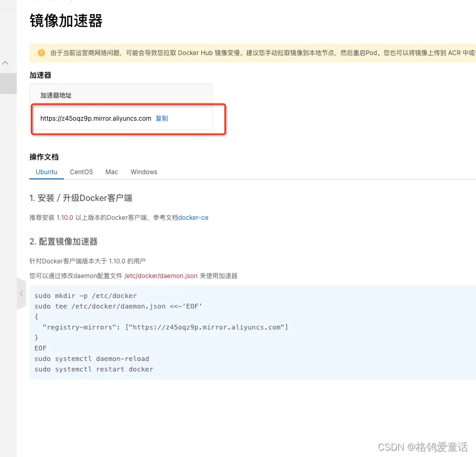
Task: Switch to the Mac tab
Action: (112, 172)
